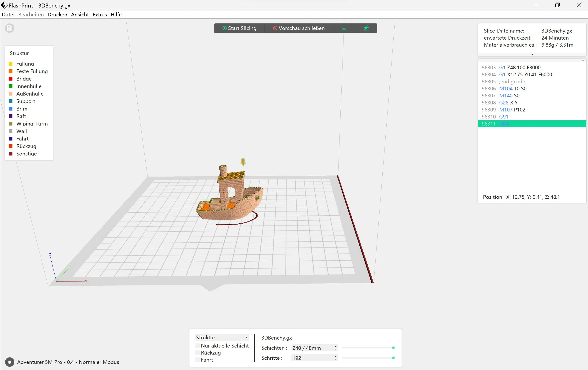Select G-code line 96308 G28 X Y

[x=532, y=103]
